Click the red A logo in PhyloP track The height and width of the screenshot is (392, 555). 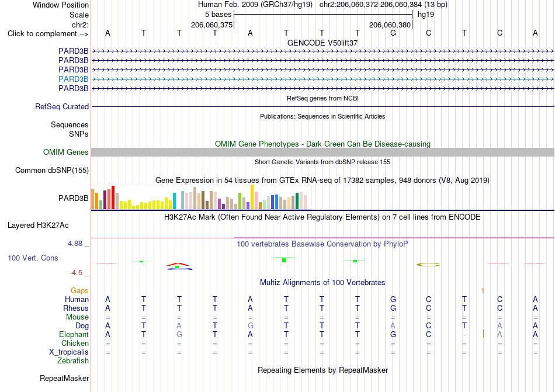click(179, 264)
